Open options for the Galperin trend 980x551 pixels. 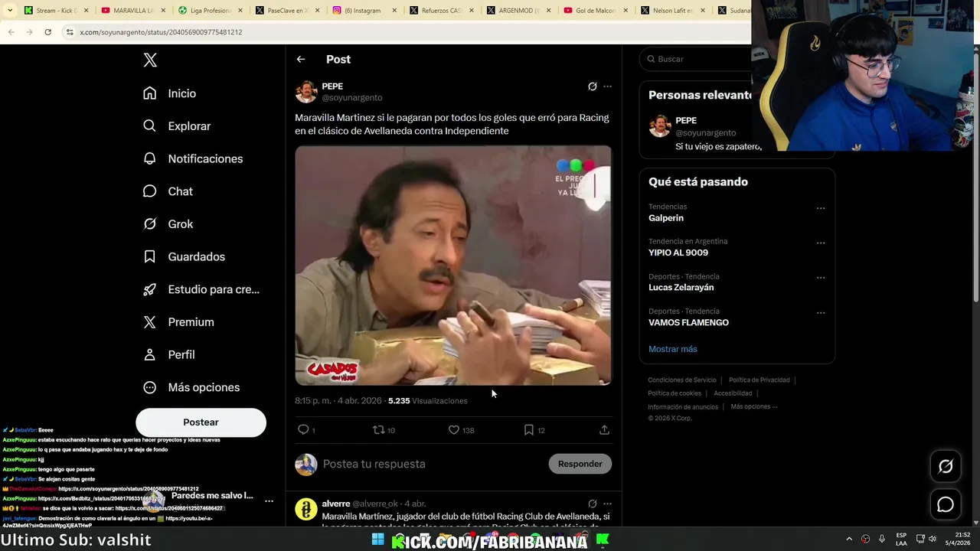point(821,208)
